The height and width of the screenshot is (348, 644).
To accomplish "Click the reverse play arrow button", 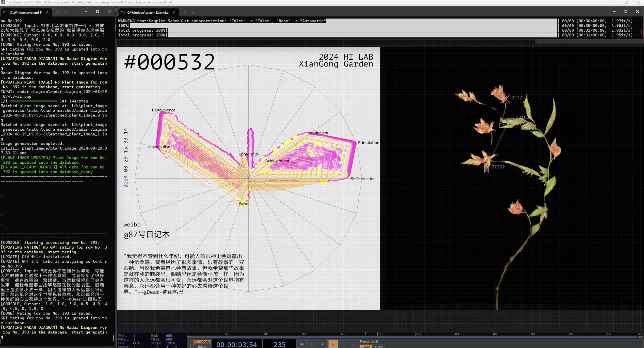I will tap(323, 344).
